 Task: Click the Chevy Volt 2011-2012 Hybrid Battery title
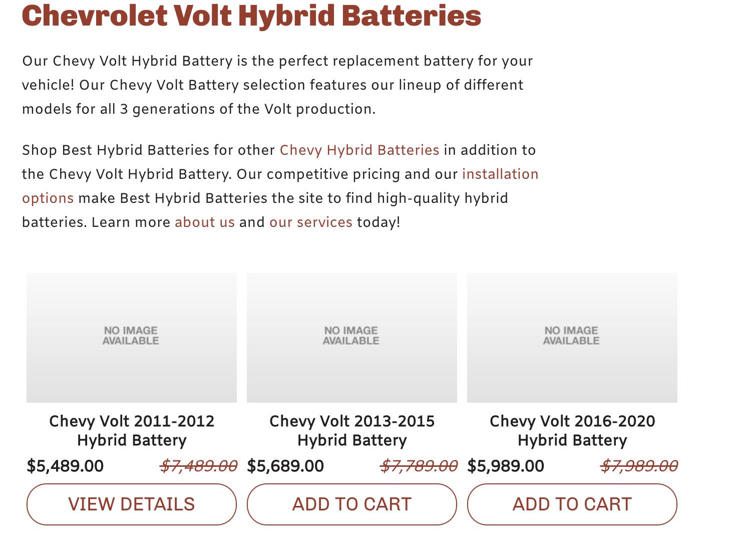pyautogui.click(x=132, y=431)
